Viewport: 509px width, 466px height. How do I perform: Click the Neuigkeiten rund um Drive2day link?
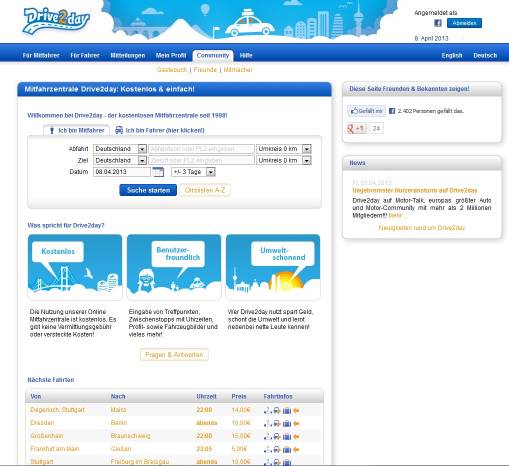coord(422,228)
